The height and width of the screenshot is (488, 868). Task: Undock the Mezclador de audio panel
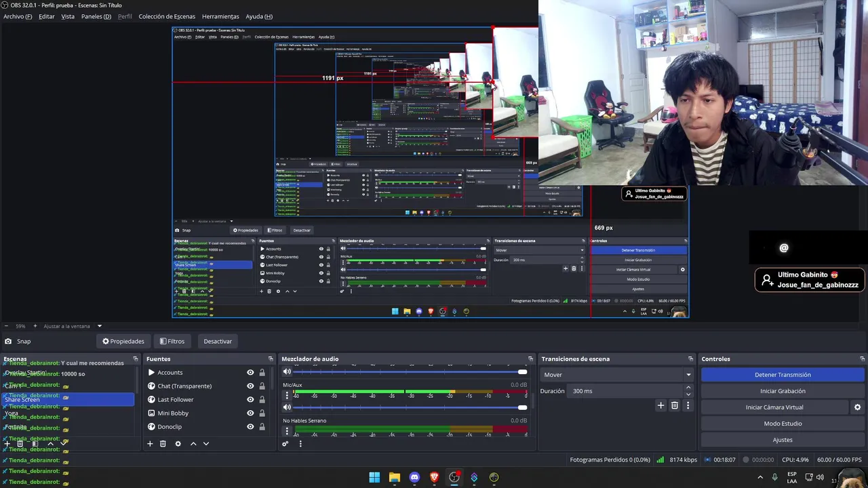[x=530, y=359]
